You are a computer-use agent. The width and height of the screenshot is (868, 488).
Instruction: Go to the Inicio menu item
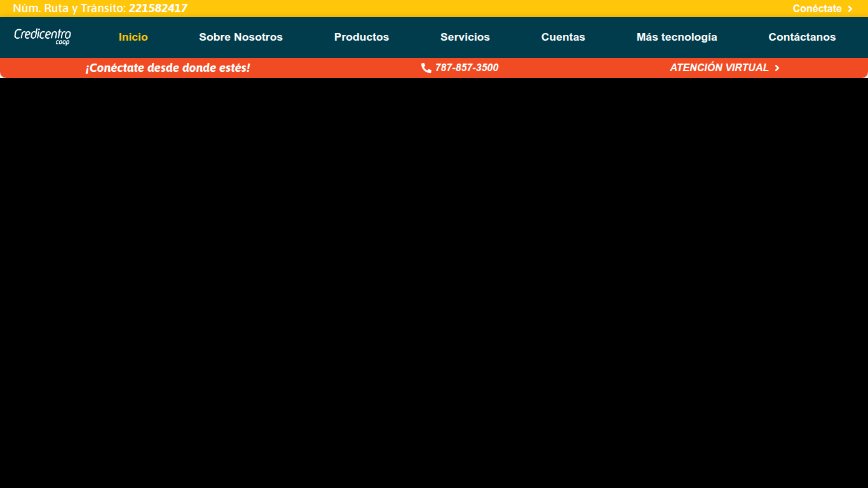[x=133, y=37]
